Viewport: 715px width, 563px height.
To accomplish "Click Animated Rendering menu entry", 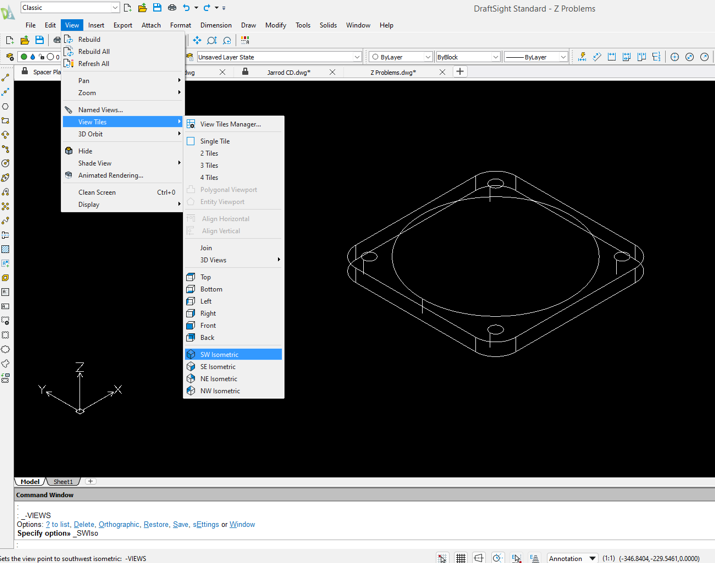I will coord(110,175).
